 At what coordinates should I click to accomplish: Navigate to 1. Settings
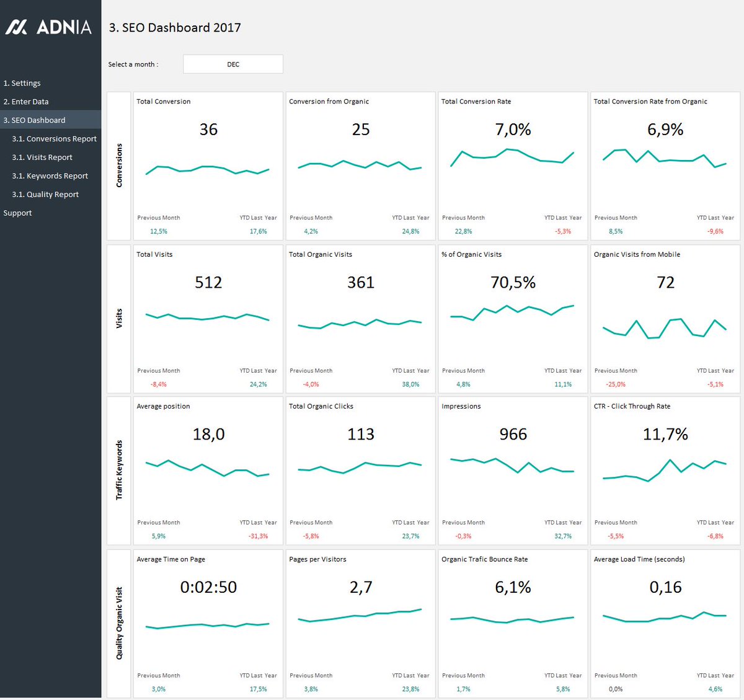coord(22,82)
